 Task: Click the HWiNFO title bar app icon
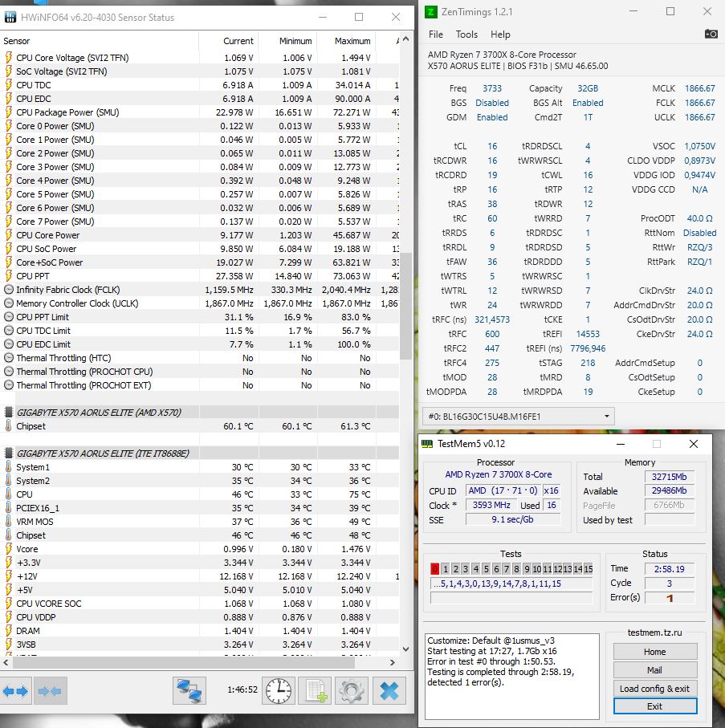click(x=10, y=17)
